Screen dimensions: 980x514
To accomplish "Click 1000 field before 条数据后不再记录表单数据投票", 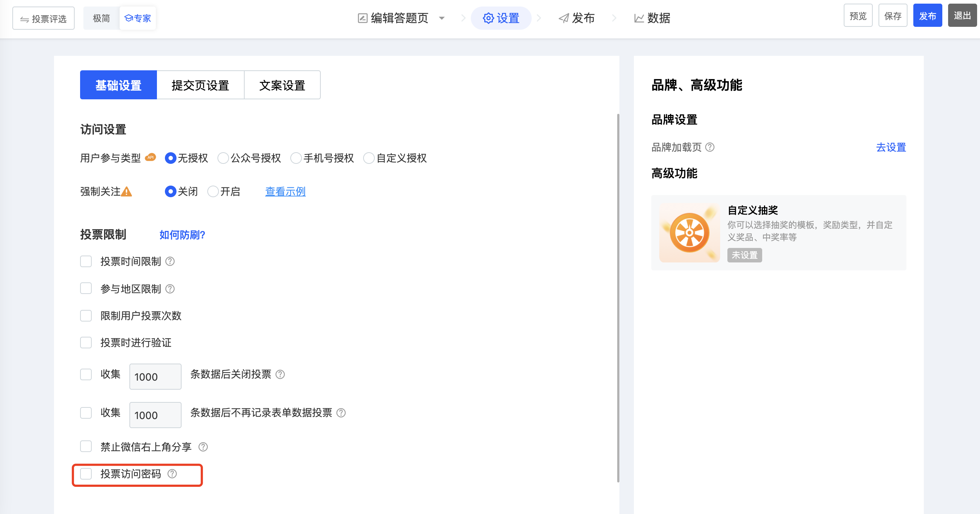I will tap(155, 415).
